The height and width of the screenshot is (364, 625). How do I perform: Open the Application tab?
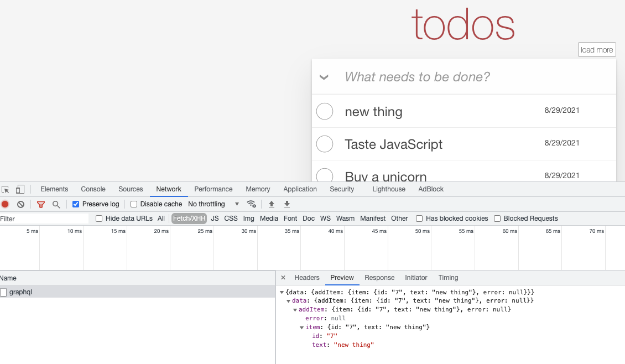[300, 189]
